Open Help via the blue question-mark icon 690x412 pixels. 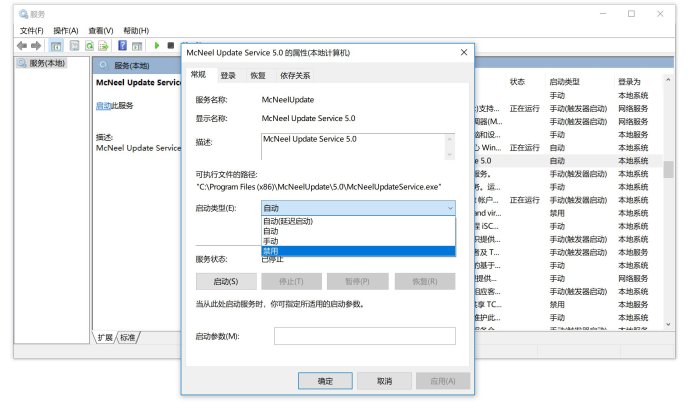(123, 45)
